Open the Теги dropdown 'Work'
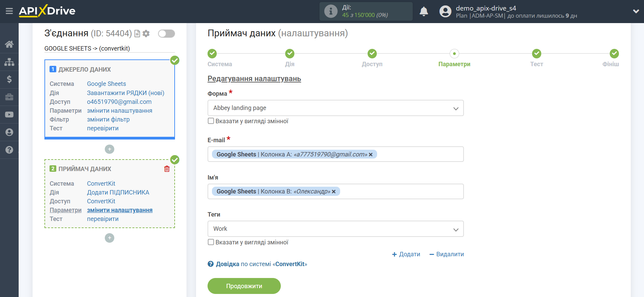The image size is (644, 297). (335, 229)
